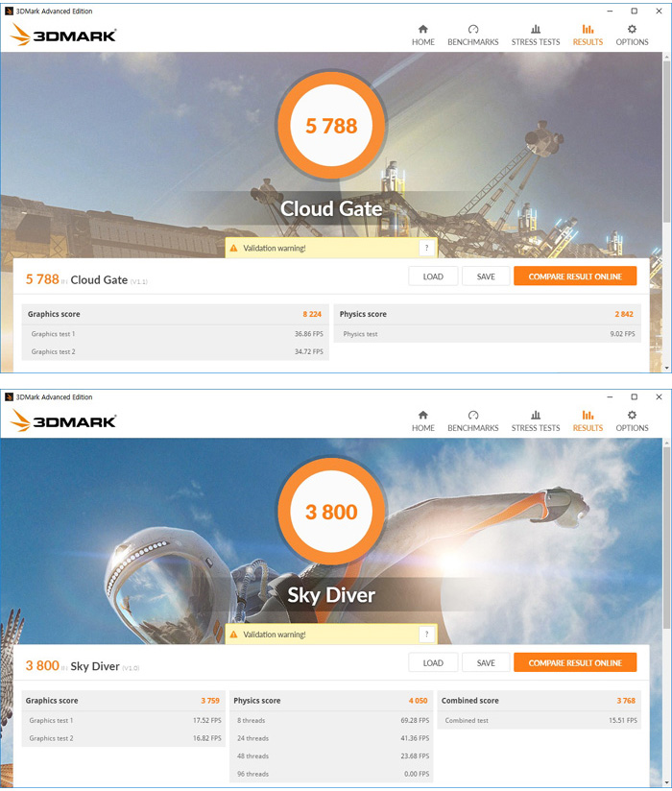The width and height of the screenshot is (672, 791).
Task: Click LOAD button in Sky Diver results
Action: coord(433,663)
